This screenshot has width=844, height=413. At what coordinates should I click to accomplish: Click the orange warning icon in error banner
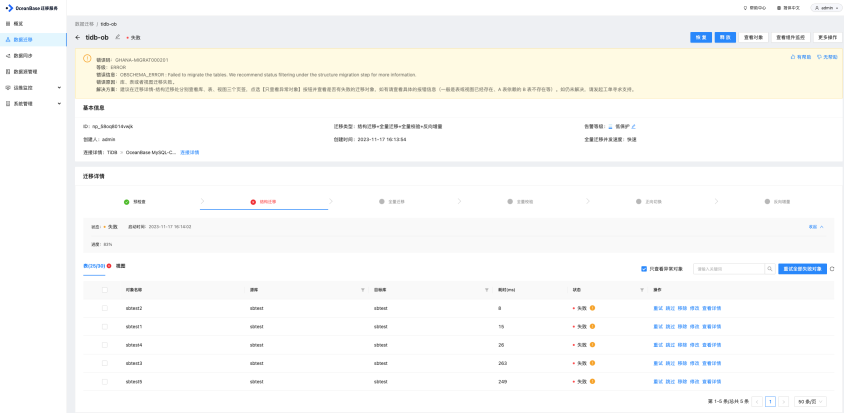[x=87, y=58]
